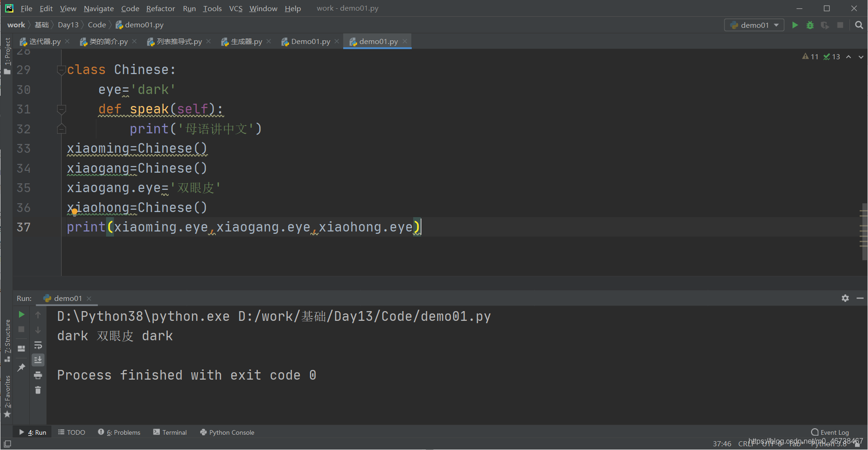Click the Code breadcrumb folder
Screen dimensions: 868x450
[x=97, y=25]
